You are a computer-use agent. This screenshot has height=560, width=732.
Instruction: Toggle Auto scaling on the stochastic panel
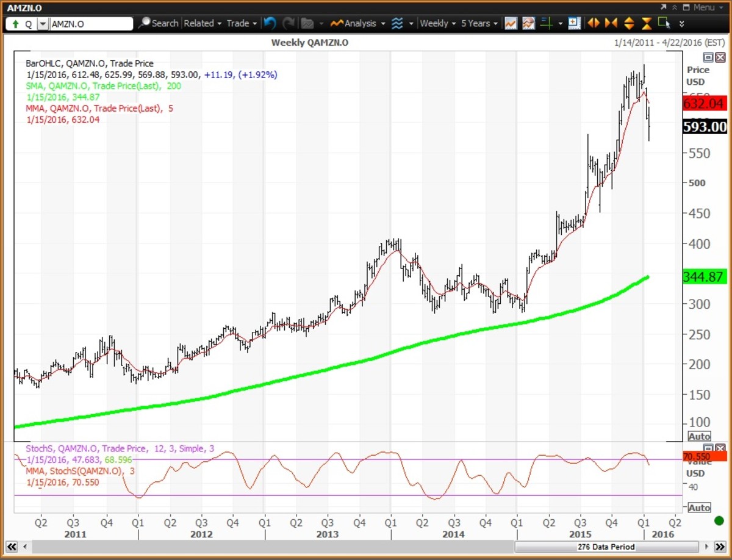699,507
